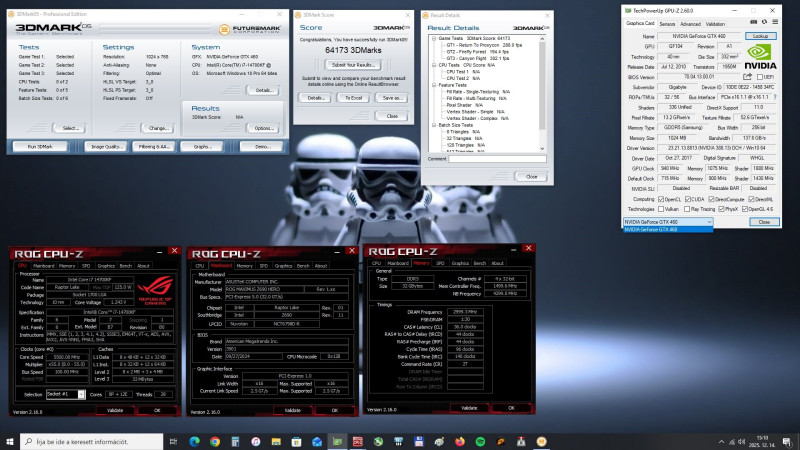Open the Task View taskbar button
This screenshot has height=450, width=800.
(x=173, y=442)
